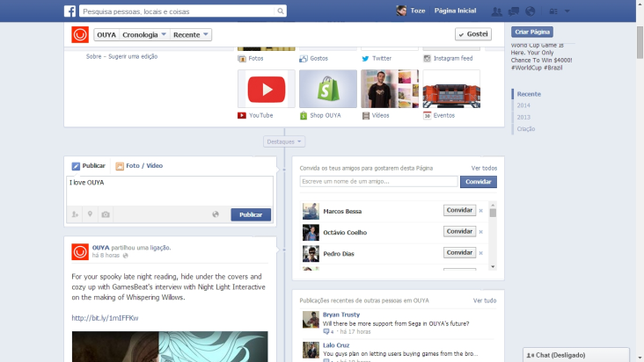Click Sugerir uma edição link
This screenshot has height=362, width=644.
[133, 56]
